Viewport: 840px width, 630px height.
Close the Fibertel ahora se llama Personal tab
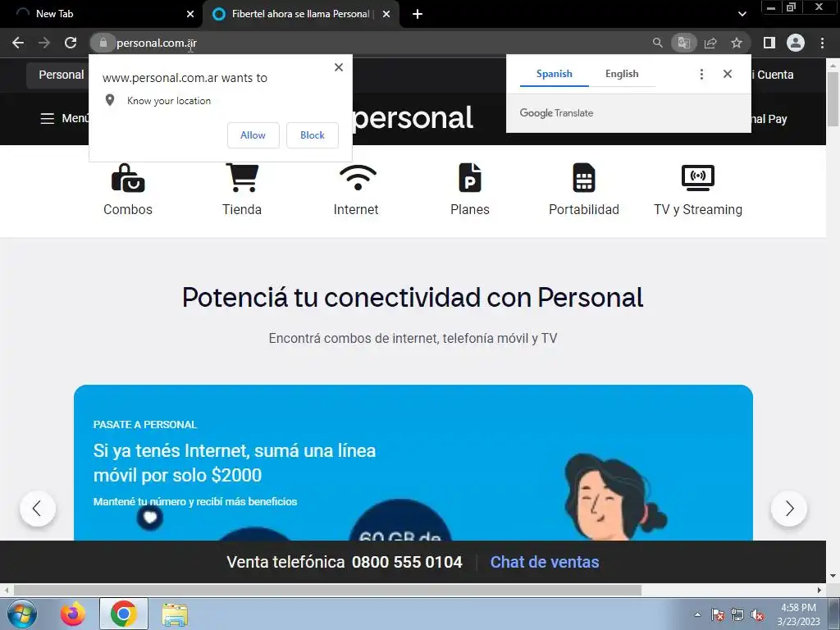[386, 14]
